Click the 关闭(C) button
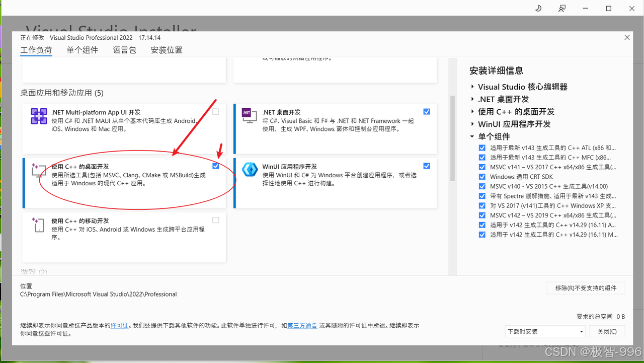 click(x=607, y=331)
